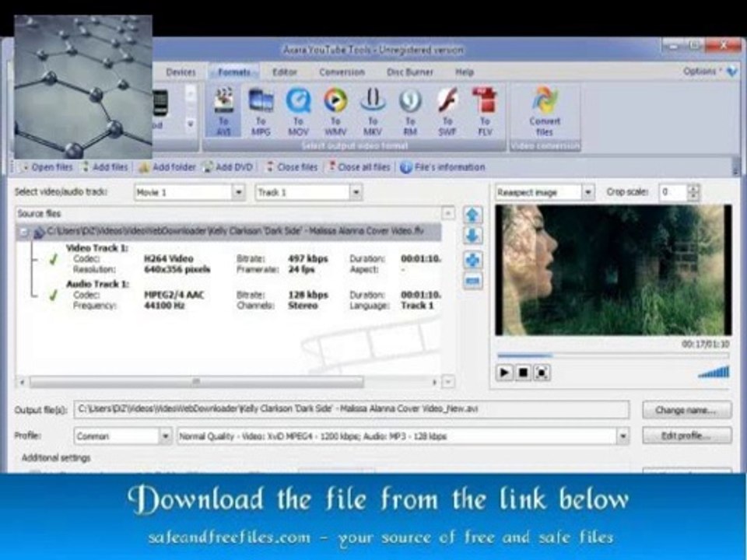This screenshot has height=560, width=747.
Task: Select the To AVI format icon
Action: coord(223,111)
